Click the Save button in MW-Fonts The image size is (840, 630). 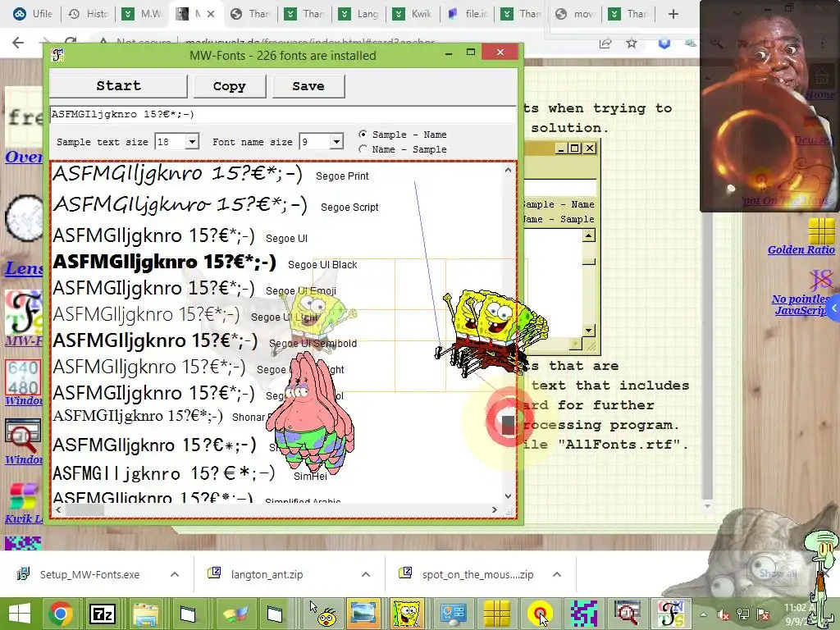(308, 85)
